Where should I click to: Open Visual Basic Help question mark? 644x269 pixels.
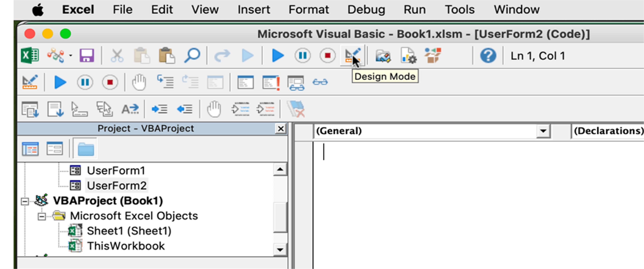pyautogui.click(x=488, y=56)
